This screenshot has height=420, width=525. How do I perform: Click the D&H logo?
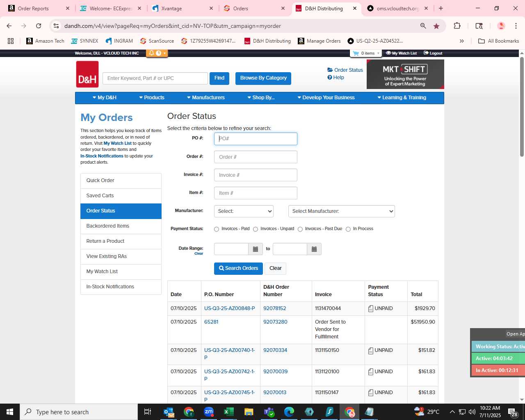click(87, 74)
